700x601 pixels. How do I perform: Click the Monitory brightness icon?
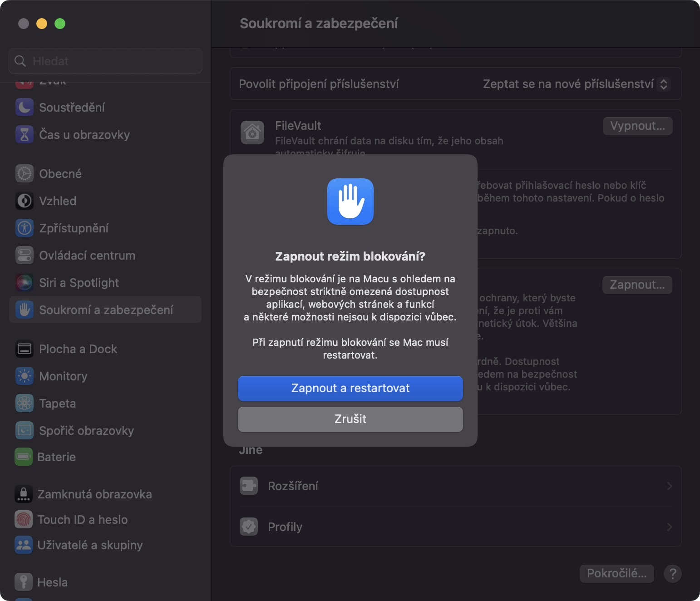pos(25,376)
